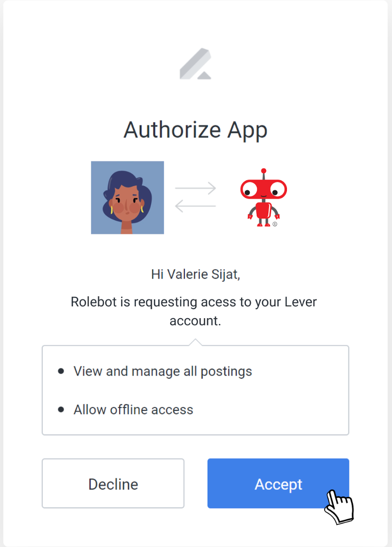Collapse the scope list beneath the request message
392x547 pixels.
coord(195,390)
